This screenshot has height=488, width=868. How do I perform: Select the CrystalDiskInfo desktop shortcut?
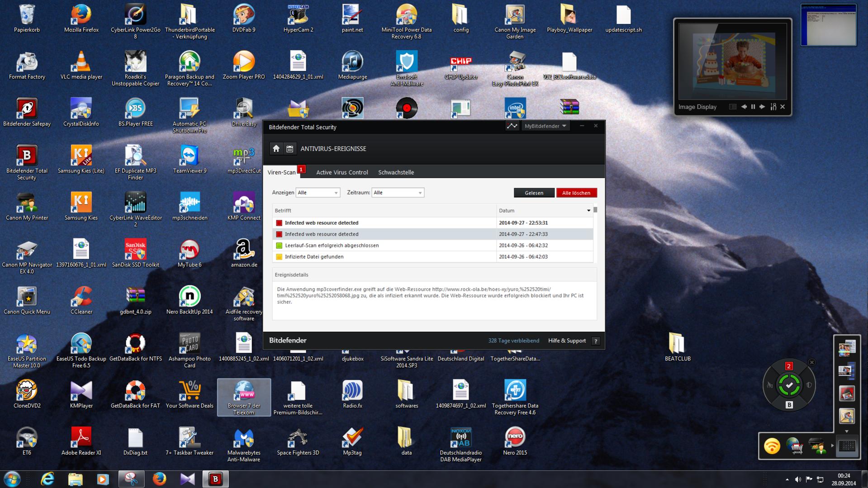[81, 112]
